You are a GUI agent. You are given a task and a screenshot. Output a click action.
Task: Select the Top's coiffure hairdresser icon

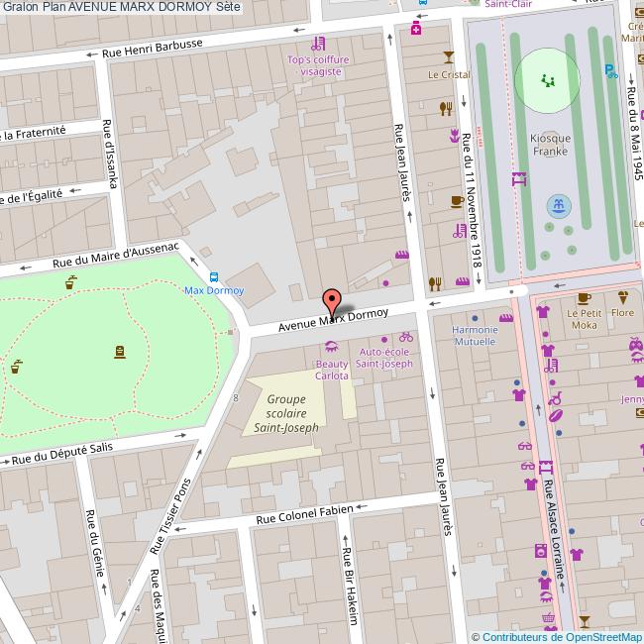point(316,44)
